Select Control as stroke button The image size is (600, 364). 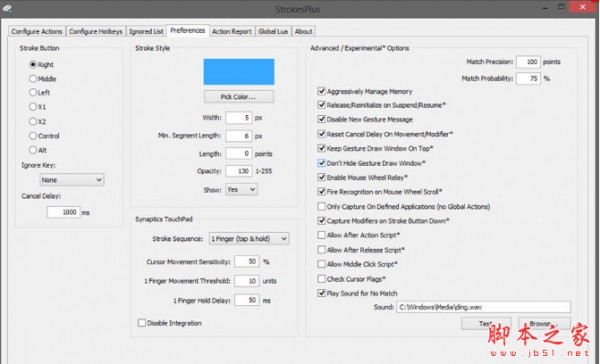coord(44,136)
